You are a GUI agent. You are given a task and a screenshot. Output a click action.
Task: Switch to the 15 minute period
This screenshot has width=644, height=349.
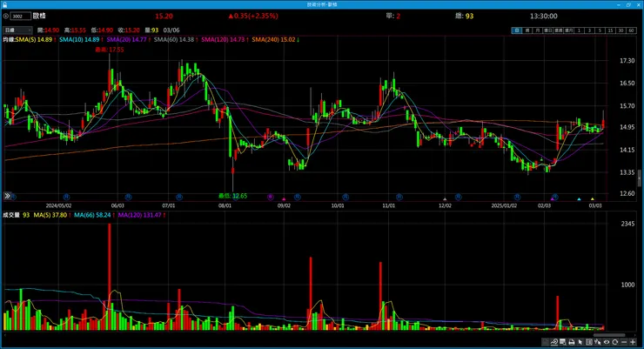610,30
